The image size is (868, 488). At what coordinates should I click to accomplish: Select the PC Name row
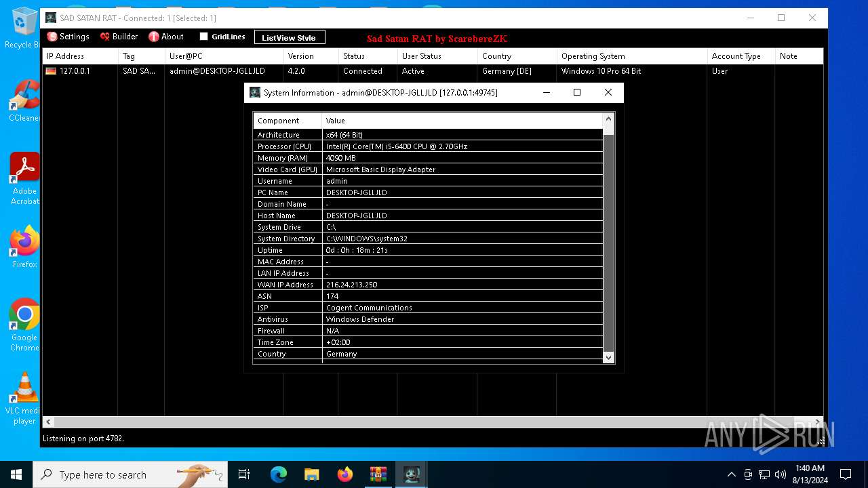(x=428, y=192)
